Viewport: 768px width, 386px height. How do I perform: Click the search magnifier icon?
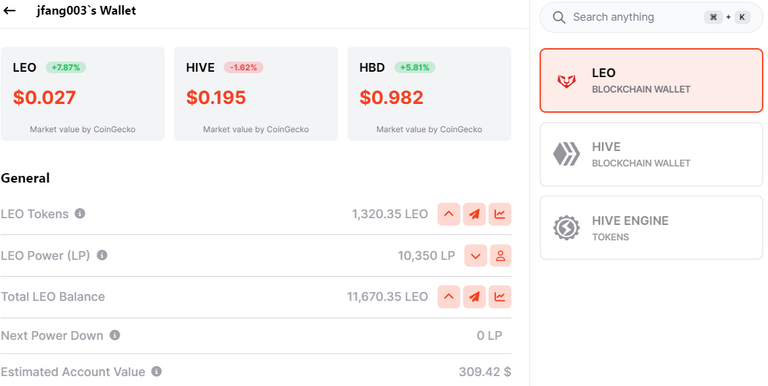click(559, 18)
